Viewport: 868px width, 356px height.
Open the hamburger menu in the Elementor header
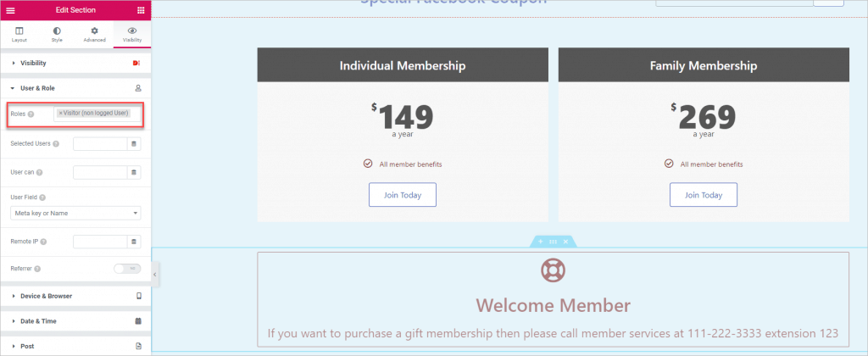10,10
